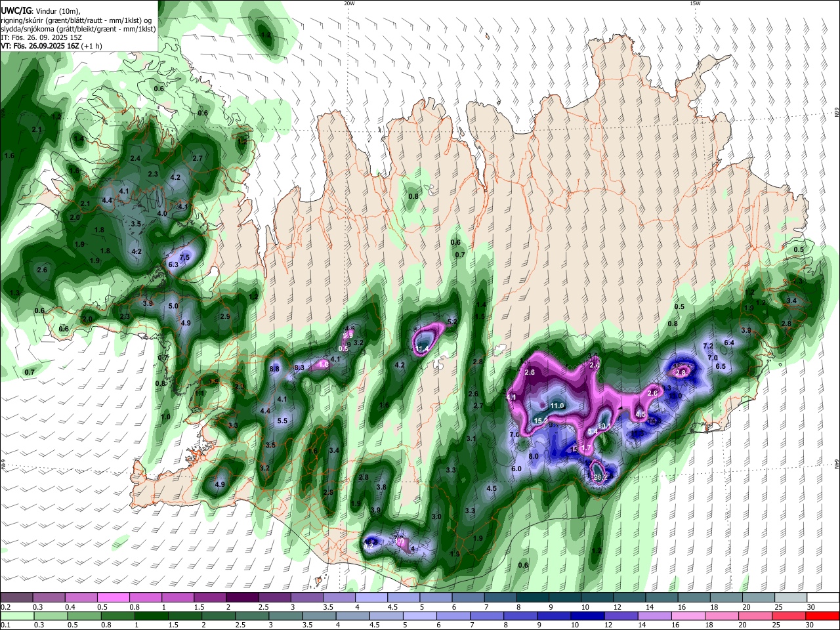Click the '3.1' precipitation value on the map
This screenshot has height=630, width=840.
click(471, 438)
